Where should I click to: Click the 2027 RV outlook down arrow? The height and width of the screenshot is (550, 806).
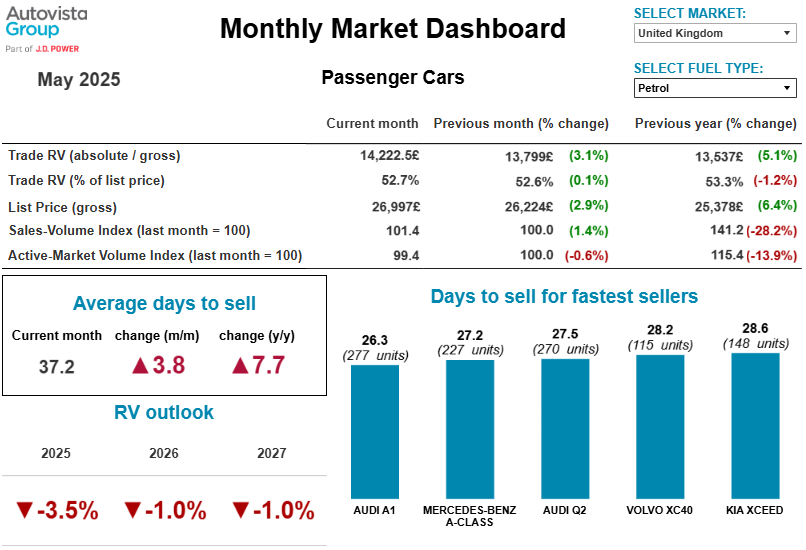click(240, 511)
